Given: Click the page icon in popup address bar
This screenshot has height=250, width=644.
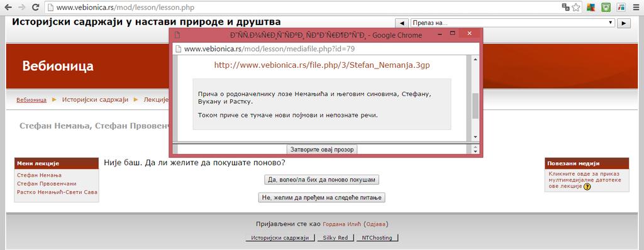Looking at the screenshot, I should 178,49.
